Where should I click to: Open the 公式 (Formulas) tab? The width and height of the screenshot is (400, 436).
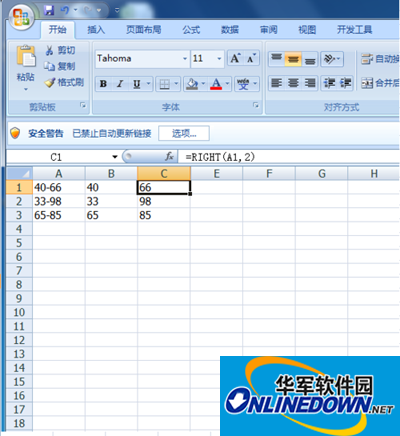(x=191, y=30)
